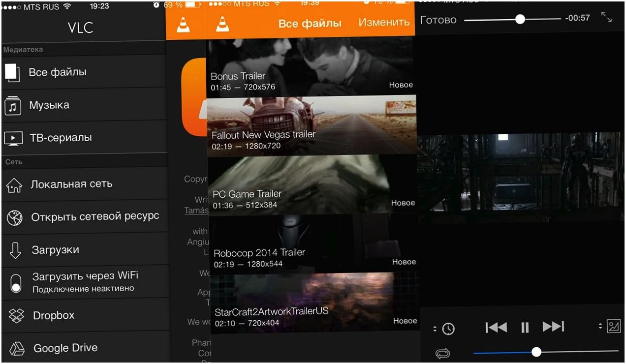Tap the battery indicator in left status bar
This screenshot has height=364, width=626.
click(x=192, y=4)
